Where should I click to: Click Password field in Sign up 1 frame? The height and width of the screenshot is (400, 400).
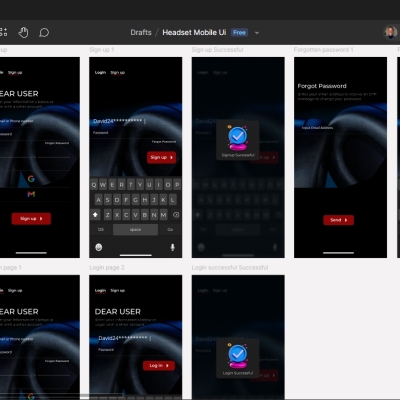click(135, 133)
